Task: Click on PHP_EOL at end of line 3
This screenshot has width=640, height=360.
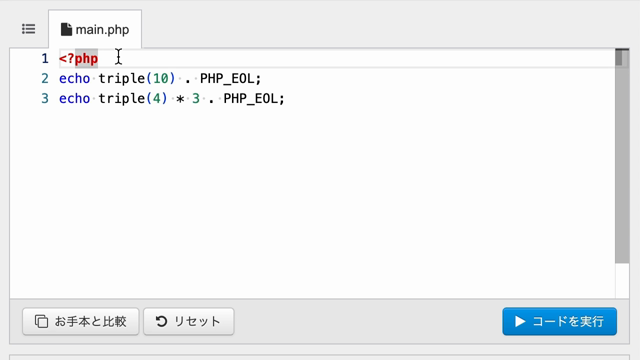Action: (251, 98)
